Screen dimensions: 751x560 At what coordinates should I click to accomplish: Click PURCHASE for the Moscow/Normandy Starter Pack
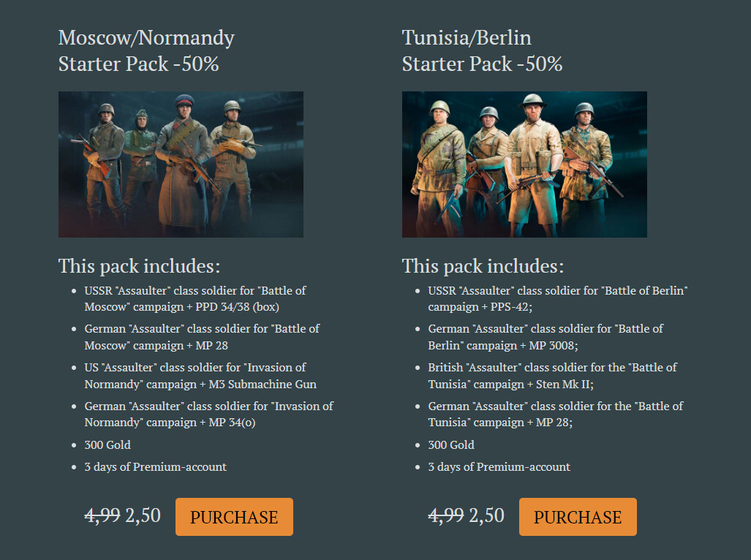click(x=234, y=517)
